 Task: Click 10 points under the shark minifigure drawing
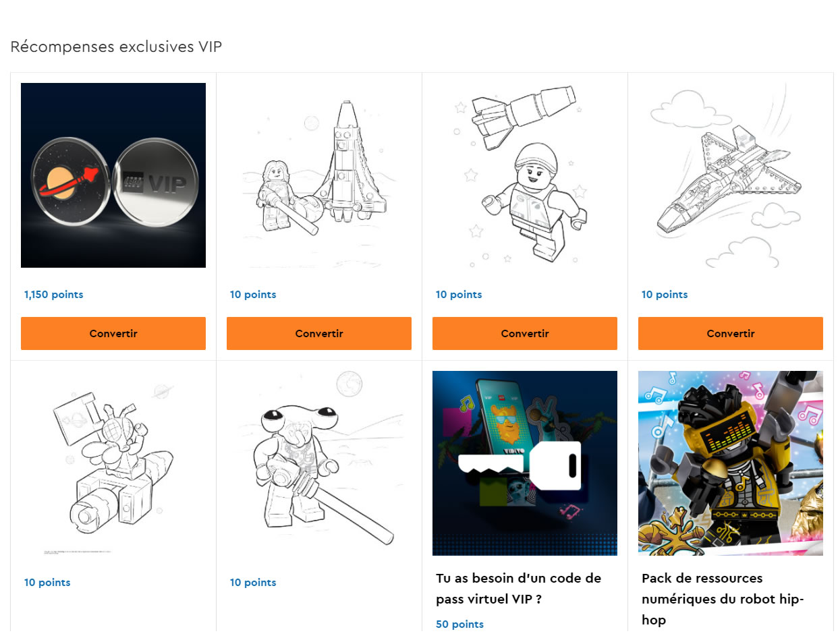coord(253,583)
